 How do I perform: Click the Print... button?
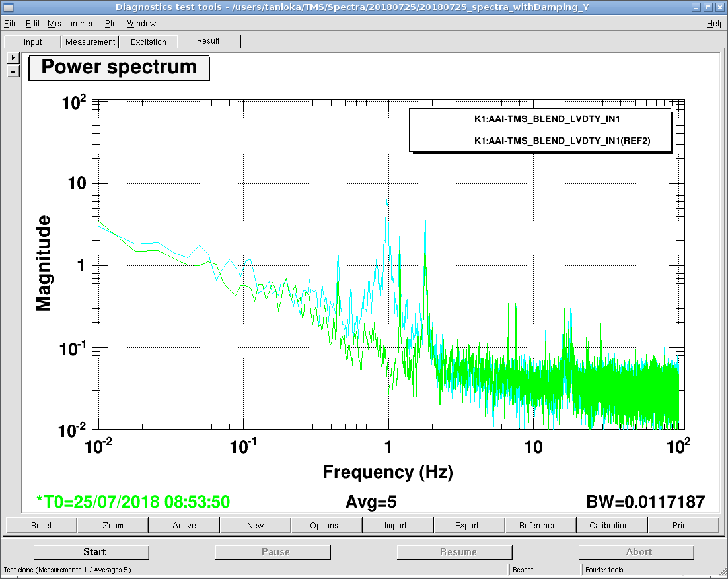coord(683,526)
